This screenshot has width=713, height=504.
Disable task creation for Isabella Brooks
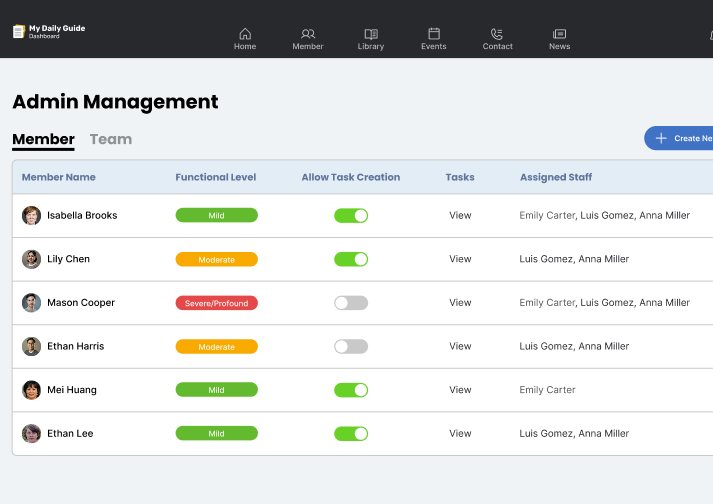coord(351,216)
